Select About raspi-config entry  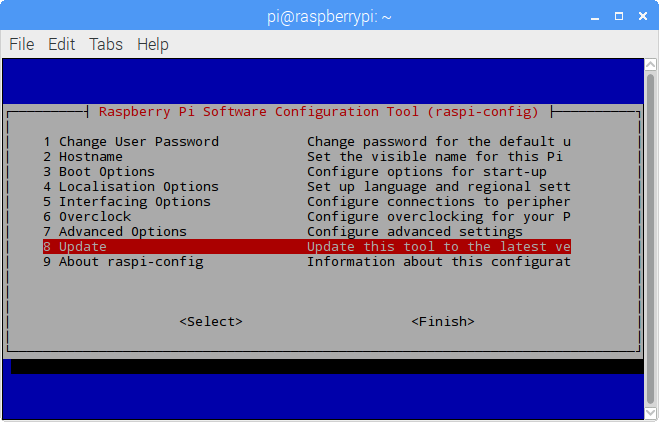click(306, 262)
